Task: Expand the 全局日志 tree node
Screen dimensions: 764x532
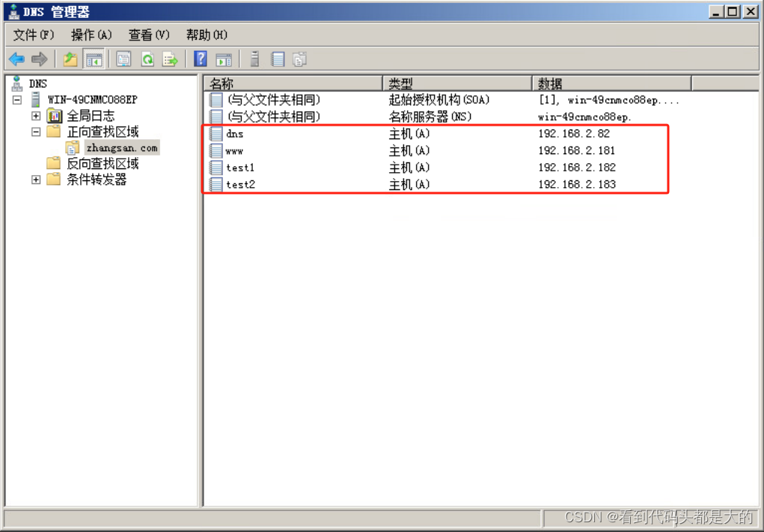Action: 36,116
